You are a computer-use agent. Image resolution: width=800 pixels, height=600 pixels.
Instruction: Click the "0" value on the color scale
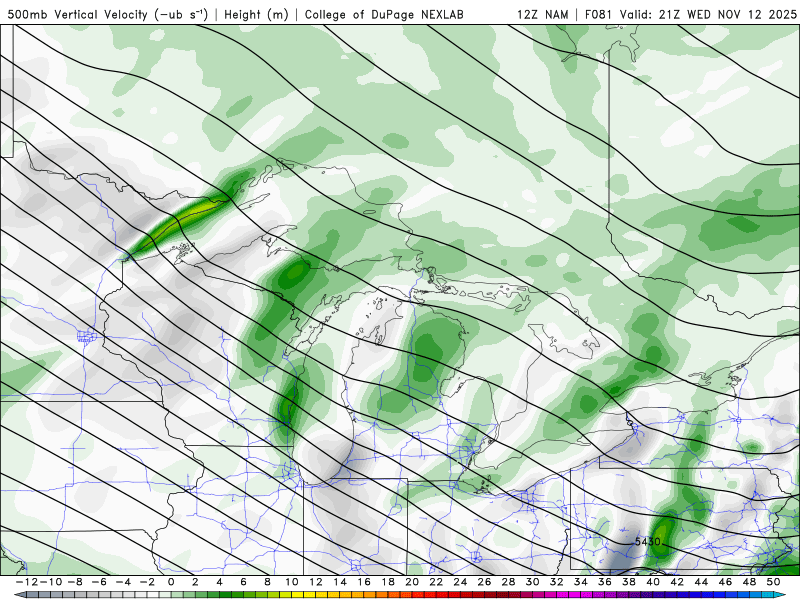coord(171,582)
